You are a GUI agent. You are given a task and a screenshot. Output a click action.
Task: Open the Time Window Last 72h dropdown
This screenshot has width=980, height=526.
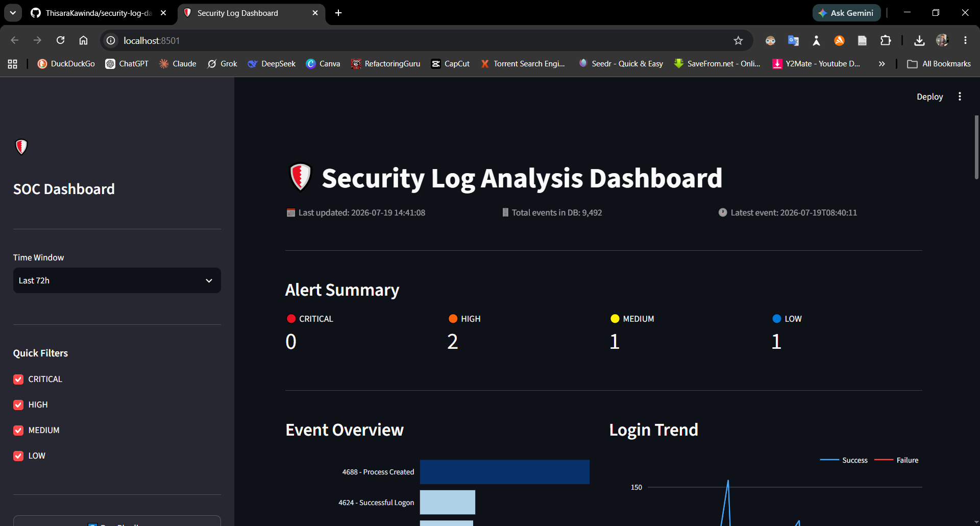pyautogui.click(x=117, y=280)
